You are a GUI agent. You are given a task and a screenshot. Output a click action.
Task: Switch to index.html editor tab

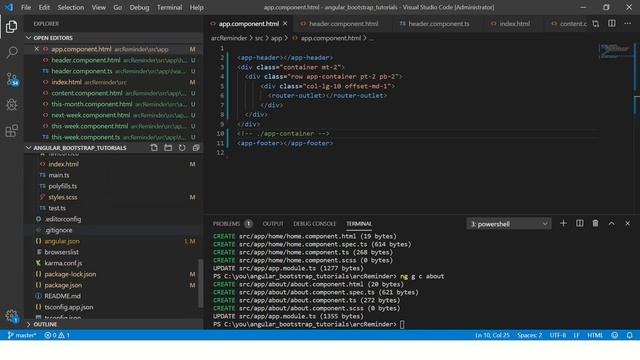514,24
